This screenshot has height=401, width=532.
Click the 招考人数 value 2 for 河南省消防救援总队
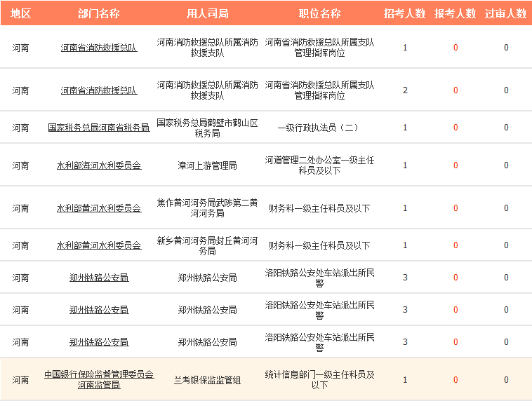(405, 90)
